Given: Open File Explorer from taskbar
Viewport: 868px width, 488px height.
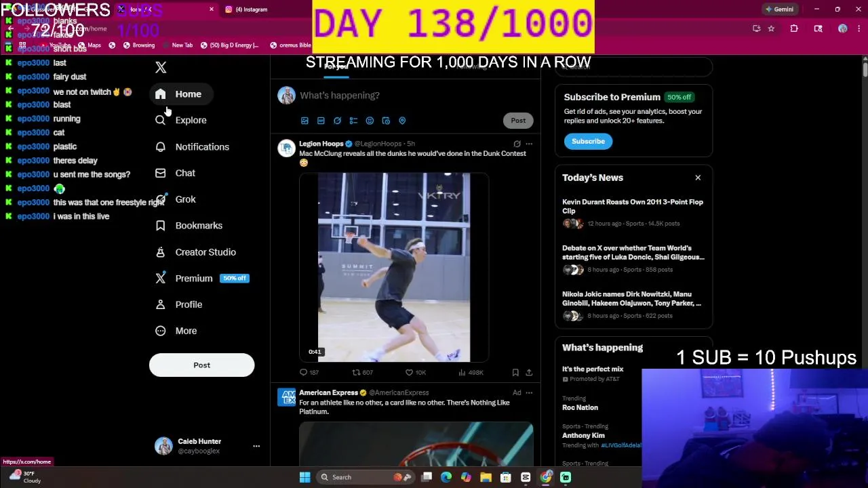Looking at the screenshot, I should [x=486, y=477].
